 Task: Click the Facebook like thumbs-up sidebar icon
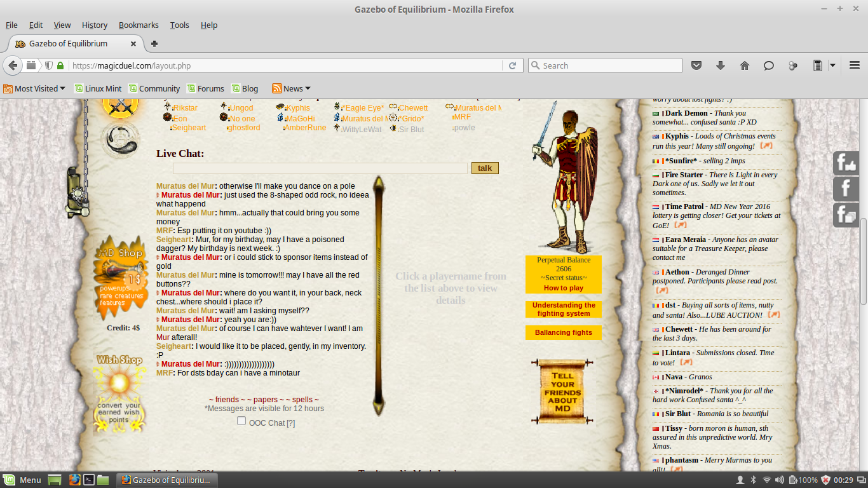[846, 163]
